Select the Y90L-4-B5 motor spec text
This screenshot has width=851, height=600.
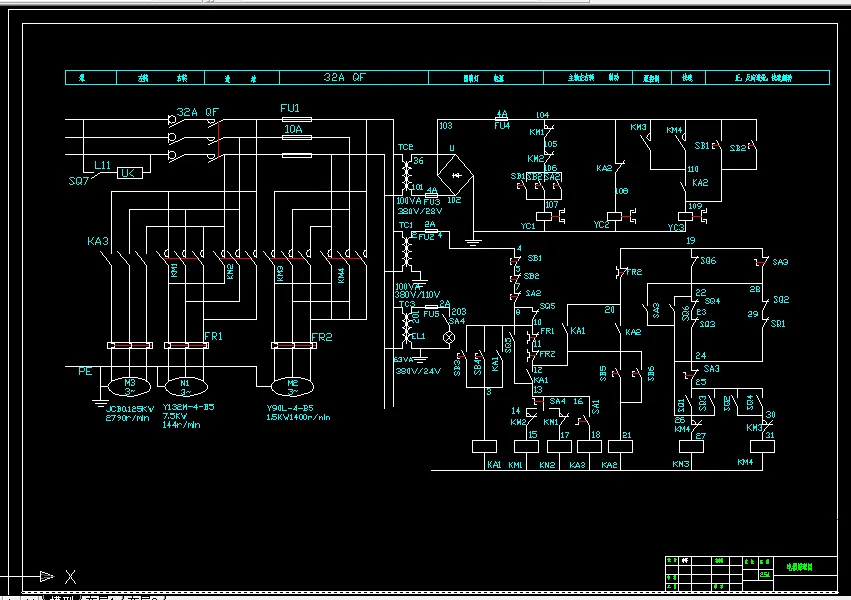coord(290,408)
